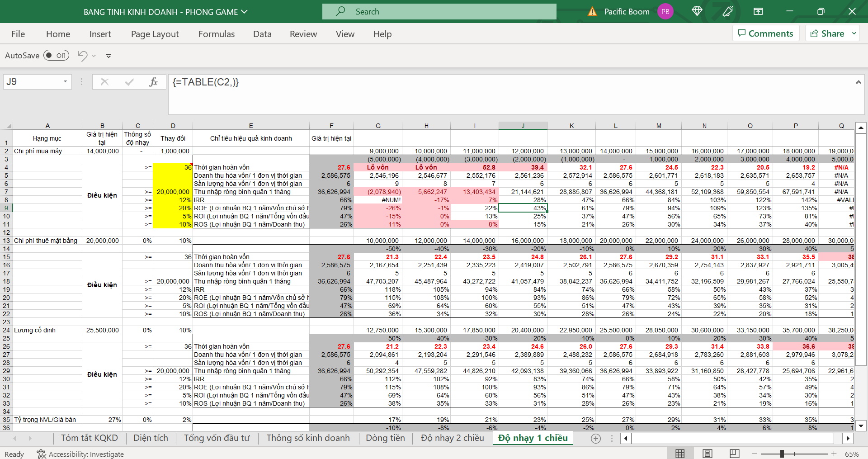Click the Page Break Preview icon
The image size is (868, 459).
735,454
